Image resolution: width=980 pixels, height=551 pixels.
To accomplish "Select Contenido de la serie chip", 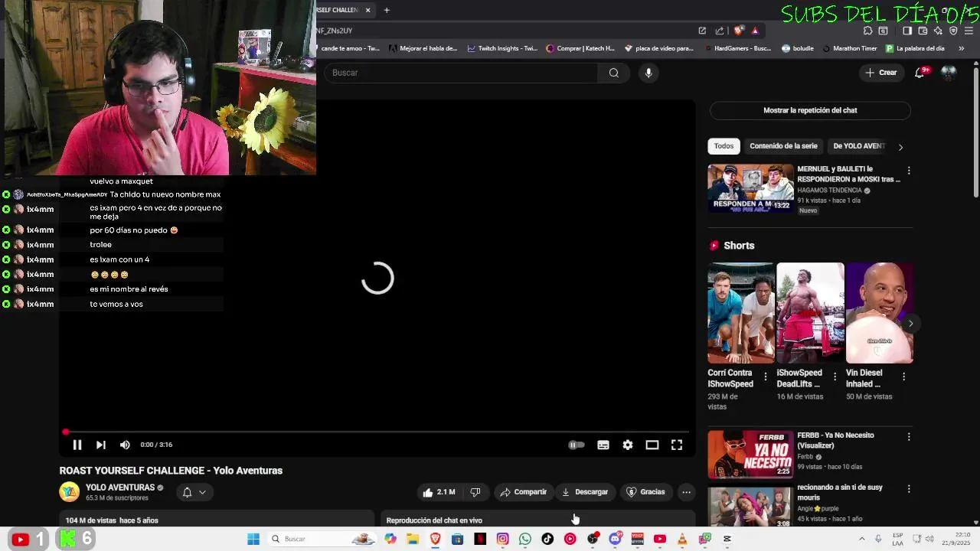I will (783, 146).
